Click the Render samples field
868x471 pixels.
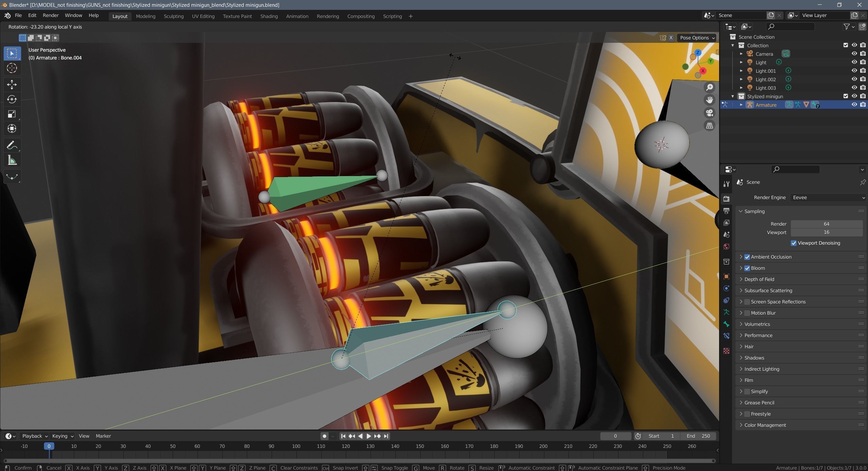(x=826, y=224)
